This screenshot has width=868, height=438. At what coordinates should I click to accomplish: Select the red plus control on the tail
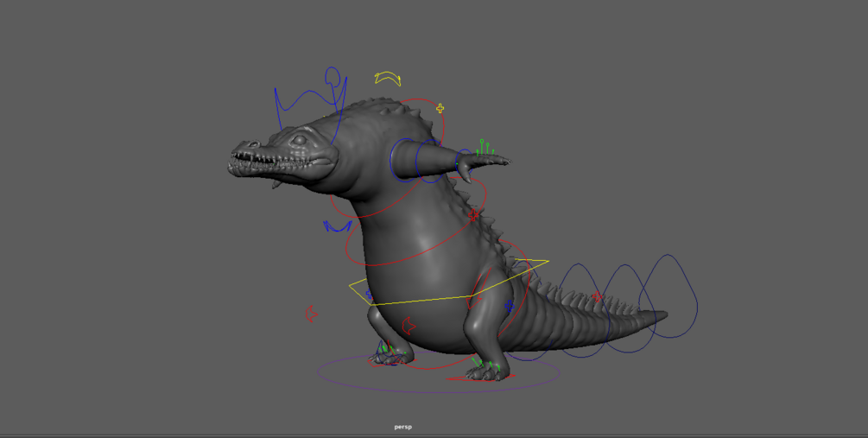596,296
